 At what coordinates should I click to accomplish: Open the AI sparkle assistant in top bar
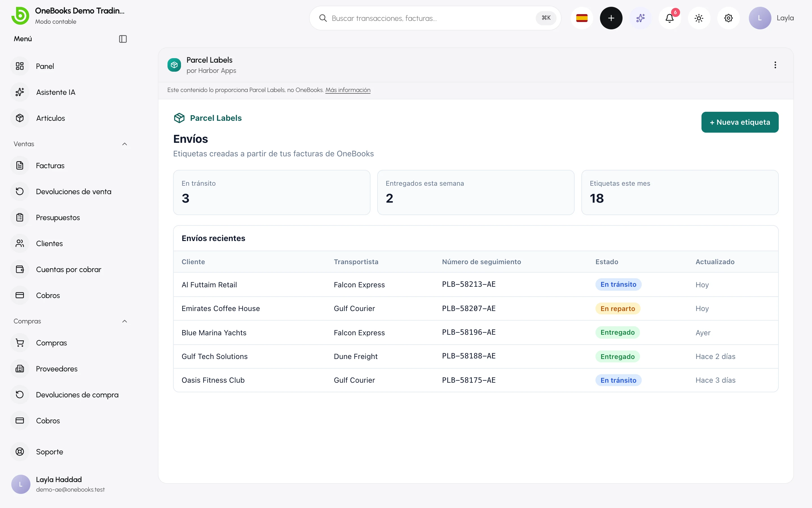(640, 18)
